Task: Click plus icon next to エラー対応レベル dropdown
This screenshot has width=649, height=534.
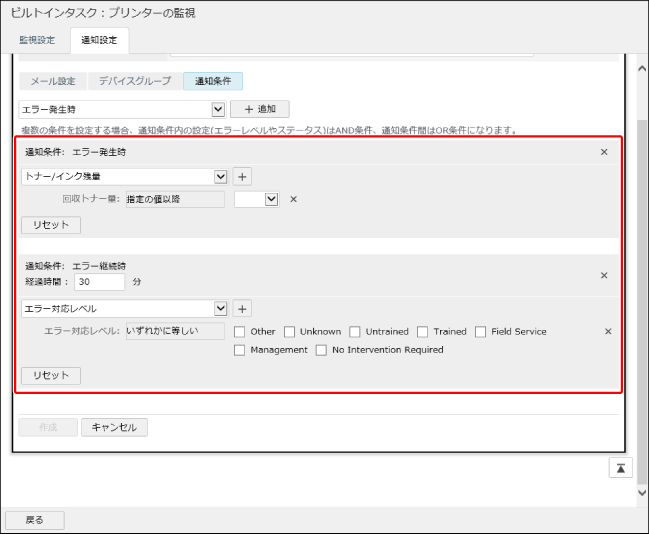Action: tap(242, 309)
